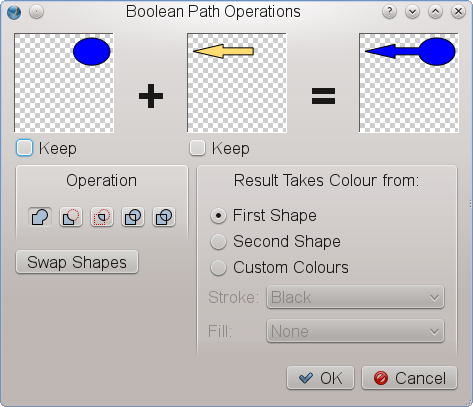Select the First Shape radio button
This screenshot has width=473, height=407.
coord(218,216)
